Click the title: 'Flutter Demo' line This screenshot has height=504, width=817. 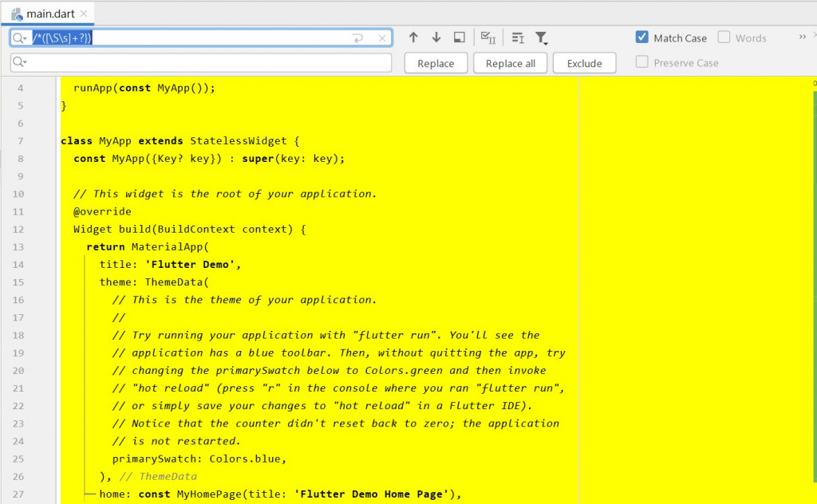(171, 265)
